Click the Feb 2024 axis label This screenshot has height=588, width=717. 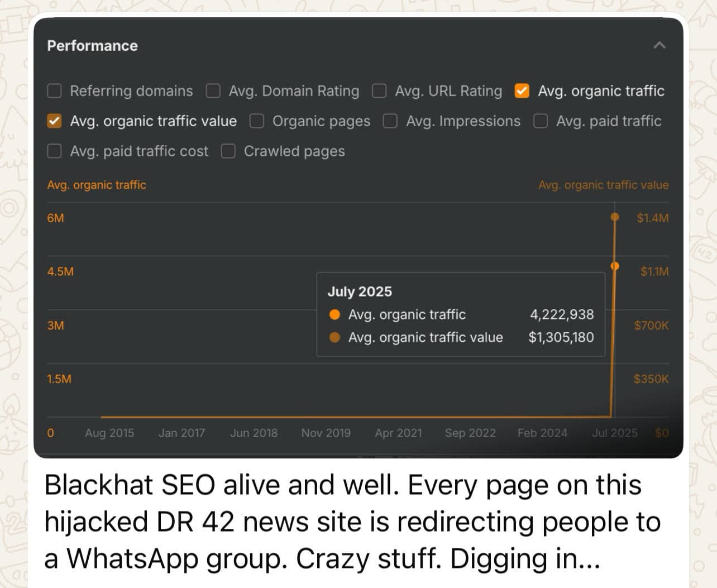click(542, 433)
